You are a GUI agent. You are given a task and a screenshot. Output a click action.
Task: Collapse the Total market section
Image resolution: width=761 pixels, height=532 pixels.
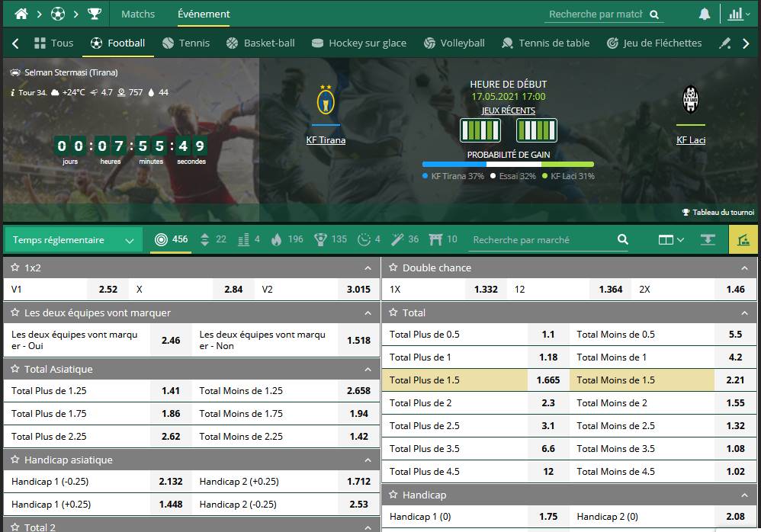click(x=744, y=312)
